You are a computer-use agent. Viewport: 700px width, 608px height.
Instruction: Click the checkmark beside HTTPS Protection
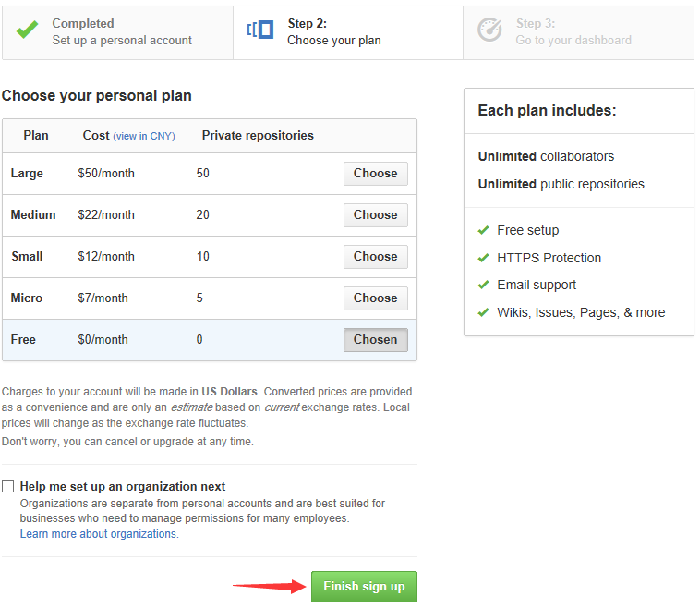[484, 258]
